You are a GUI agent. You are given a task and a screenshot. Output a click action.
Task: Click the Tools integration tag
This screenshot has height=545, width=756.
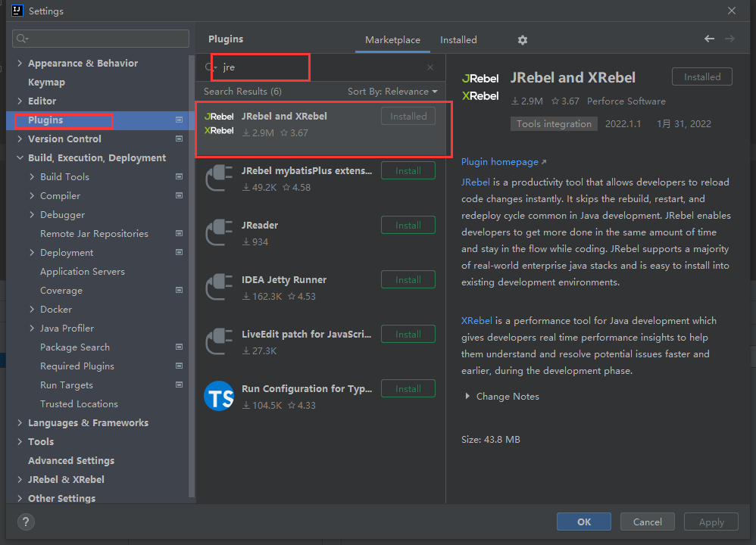point(554,124)
